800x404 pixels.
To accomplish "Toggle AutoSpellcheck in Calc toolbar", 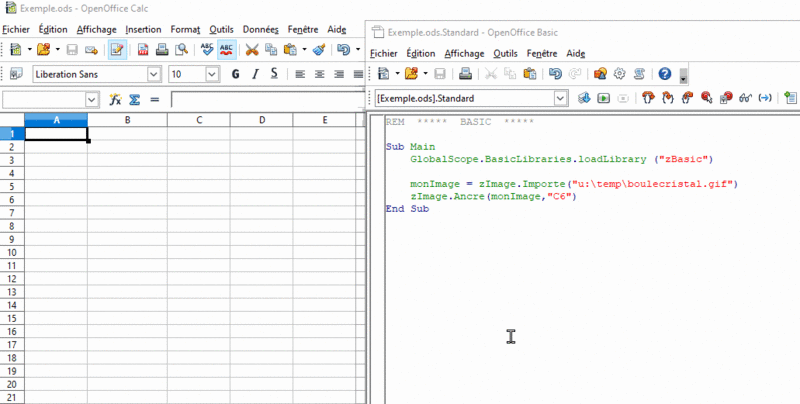I will coord(227,49).
